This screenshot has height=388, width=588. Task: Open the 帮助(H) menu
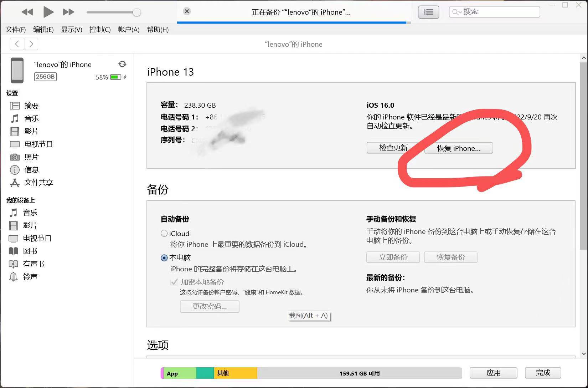point(158,30)
